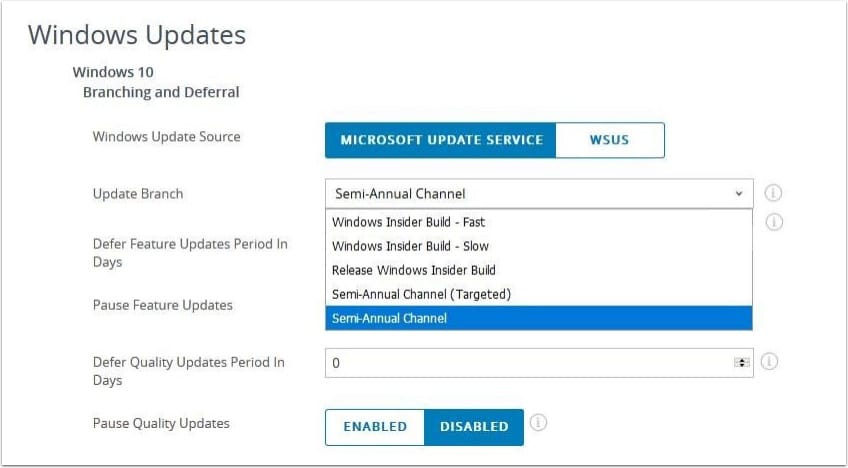This screenshot has height=468, width=848.
Task: Click the Branching and Deferral section heading
Action: point(160,92)
